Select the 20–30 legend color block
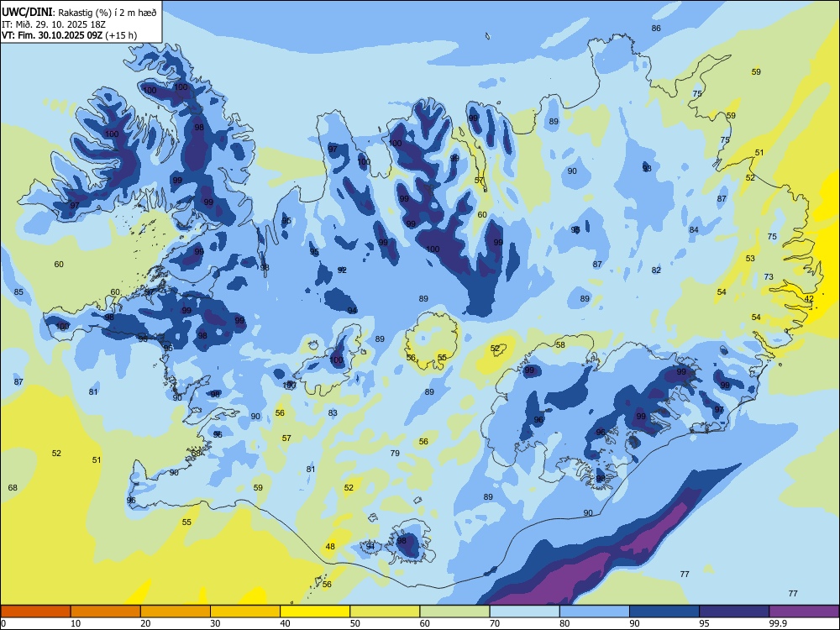The width and height of the screenshot is (840, 630). click(x=176, y=612)
